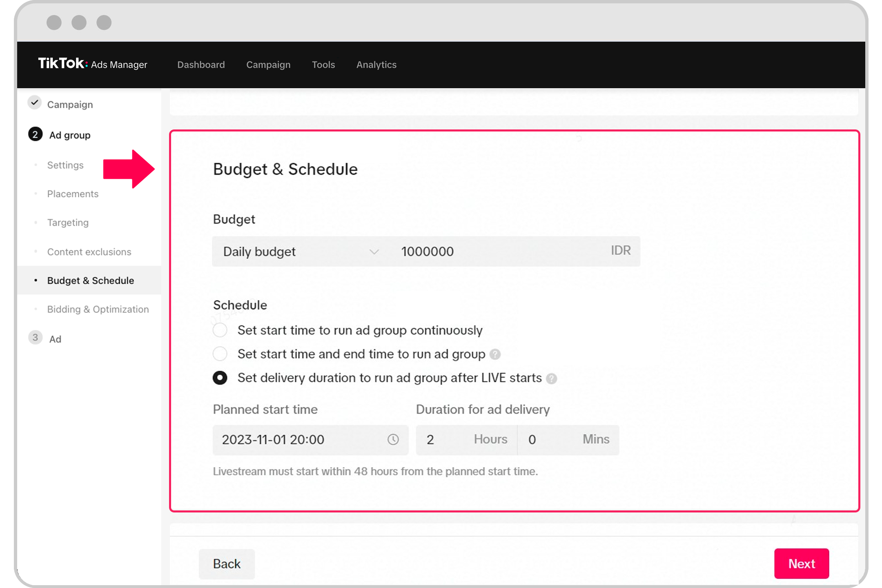Click help icon beside LIVE starts option
Screen dimensions: 882x588
pos(551,379)
